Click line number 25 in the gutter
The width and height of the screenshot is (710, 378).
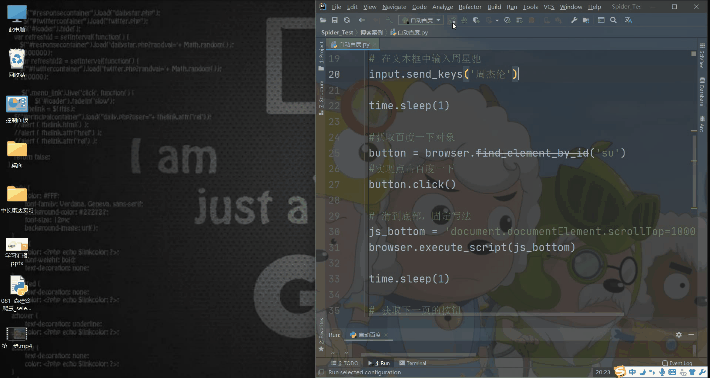(334, 153)
